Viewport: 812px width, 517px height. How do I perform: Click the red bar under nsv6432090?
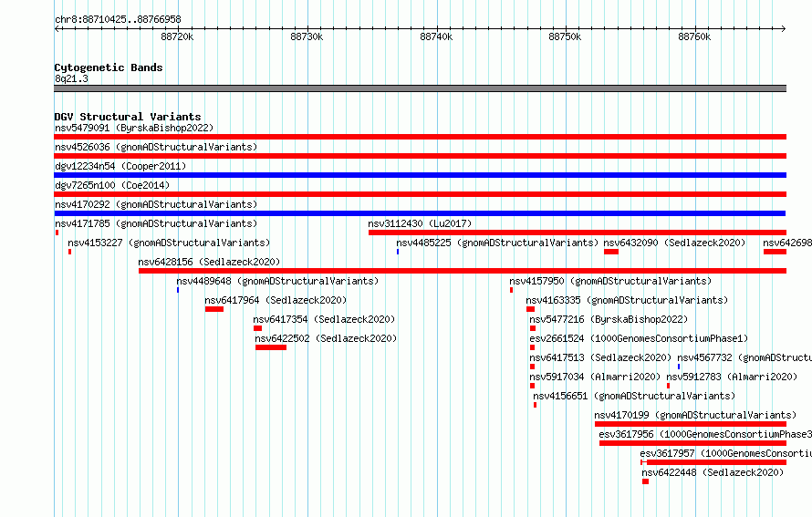coord(611,252)
